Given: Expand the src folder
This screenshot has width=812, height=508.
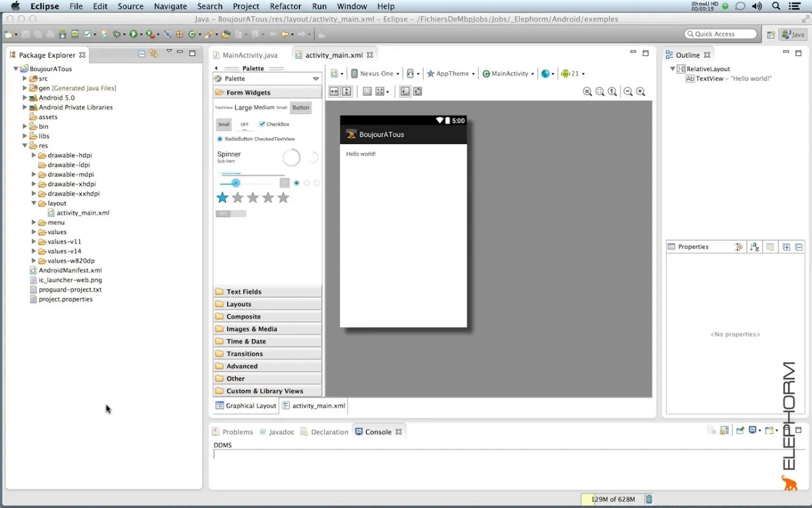Looking at the screenshot, I should click(x=25, y=78).
